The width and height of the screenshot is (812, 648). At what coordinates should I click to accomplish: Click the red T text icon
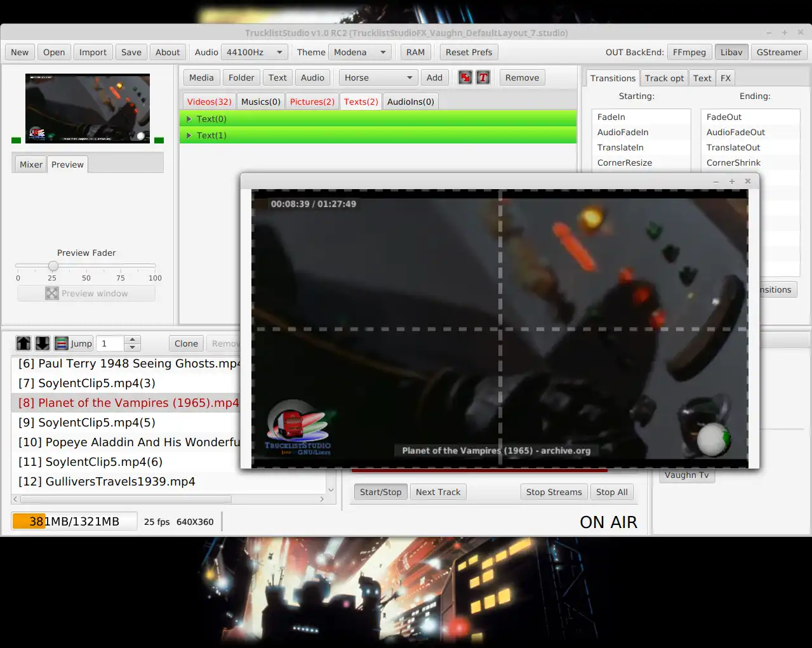point(483,77)
